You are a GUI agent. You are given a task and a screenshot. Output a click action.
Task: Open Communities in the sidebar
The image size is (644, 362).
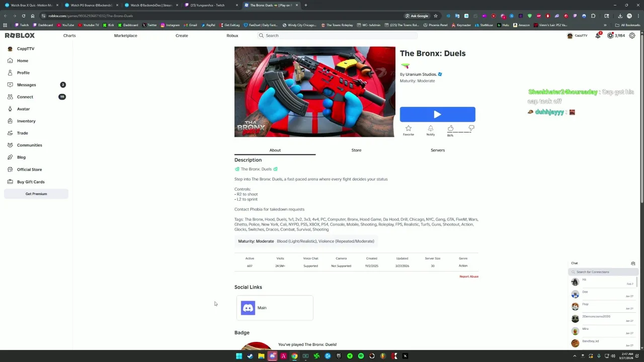point(29,145)
